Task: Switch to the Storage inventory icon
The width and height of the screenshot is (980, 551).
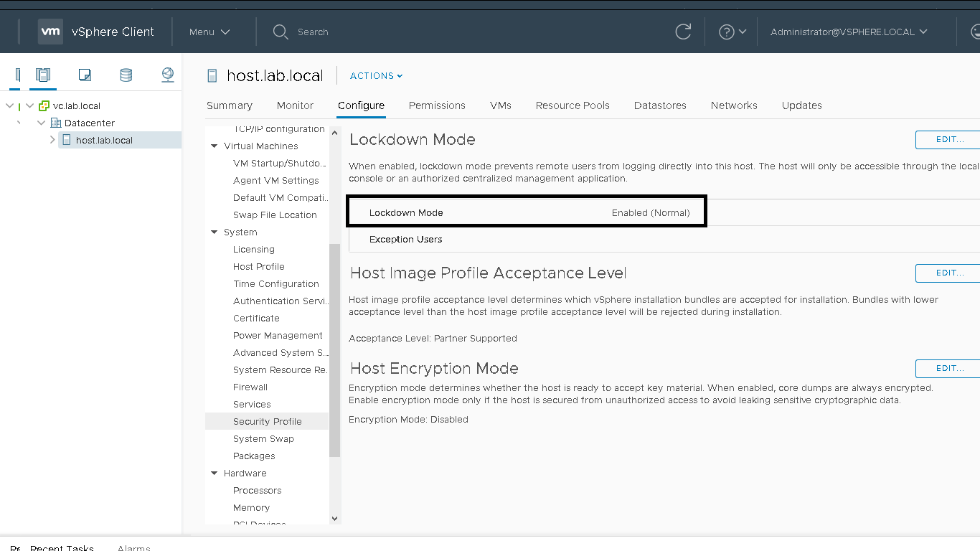Action: click(x=126, y=75)
